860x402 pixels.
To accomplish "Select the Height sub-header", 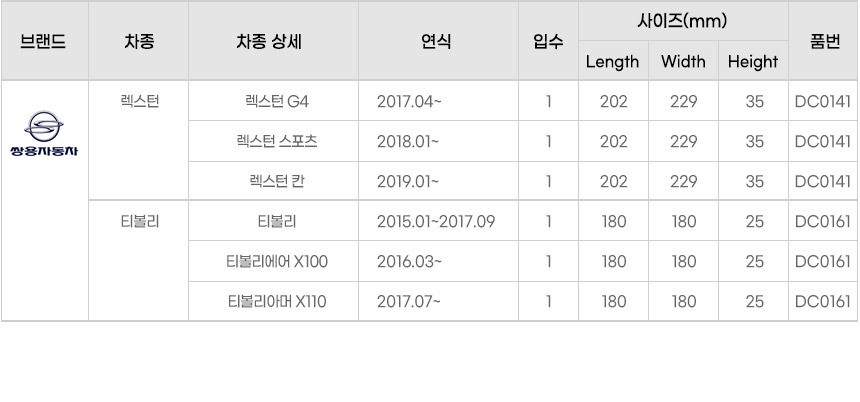I will 753,62.
